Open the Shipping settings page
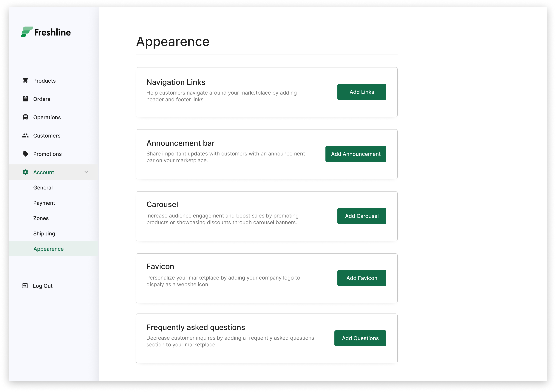Screen dimensions: 556x392 44,234
